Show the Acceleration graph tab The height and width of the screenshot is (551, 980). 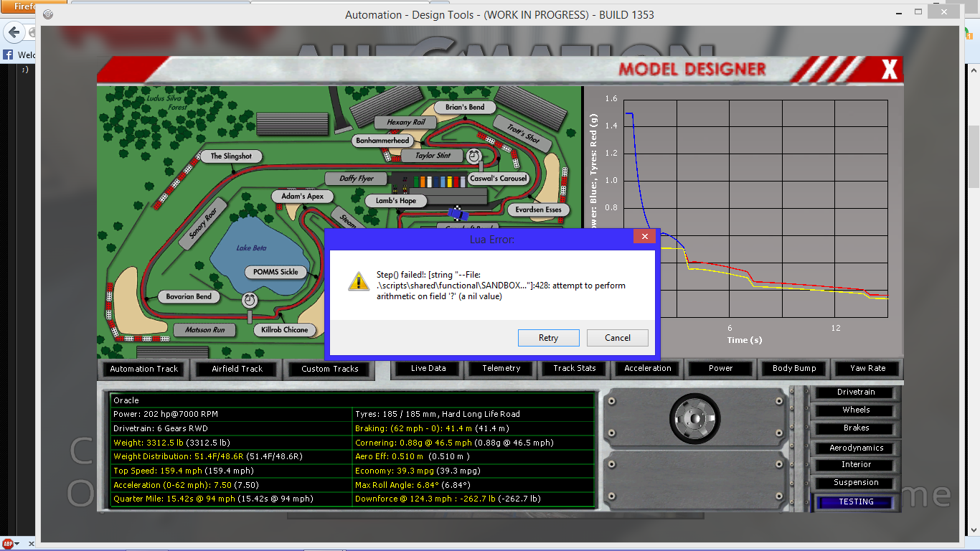[648, 368]
